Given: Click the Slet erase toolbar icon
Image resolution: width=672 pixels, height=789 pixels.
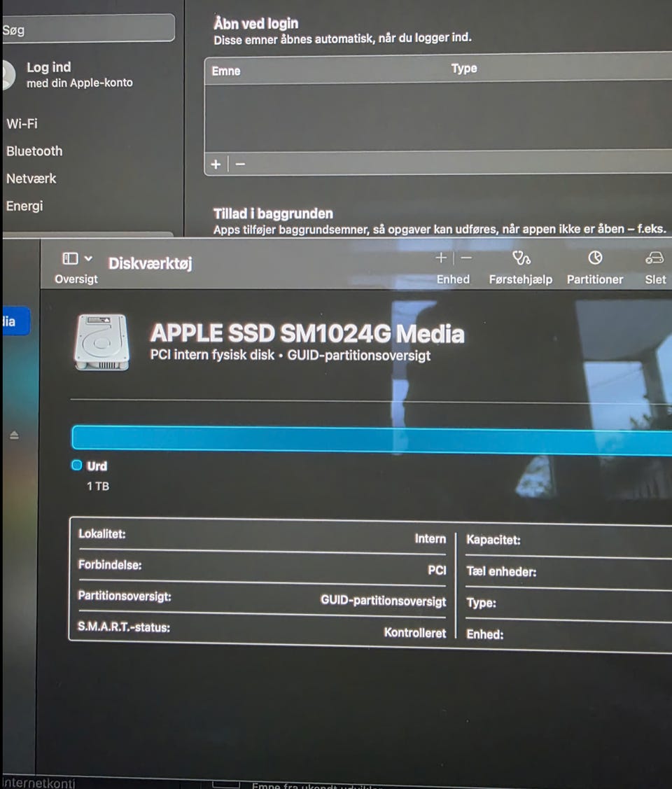Looking at the screenshot, I should tap(655, 258).
